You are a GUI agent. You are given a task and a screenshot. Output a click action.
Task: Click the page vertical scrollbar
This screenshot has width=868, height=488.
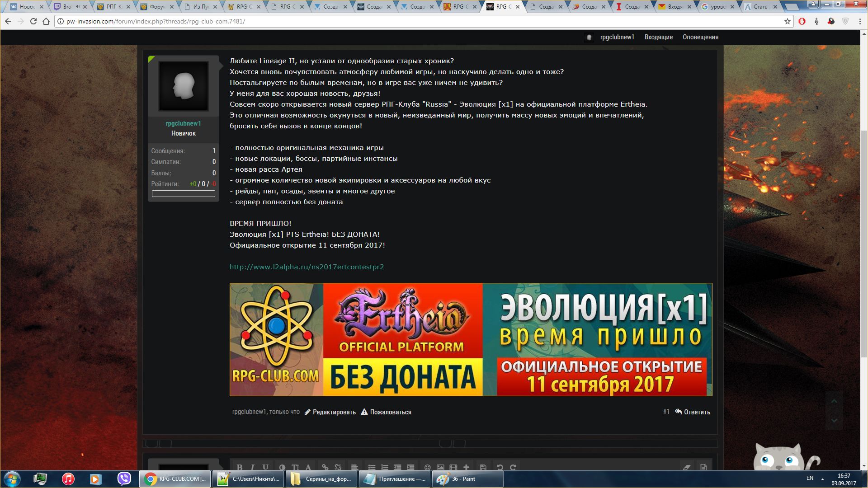[864, 244]
